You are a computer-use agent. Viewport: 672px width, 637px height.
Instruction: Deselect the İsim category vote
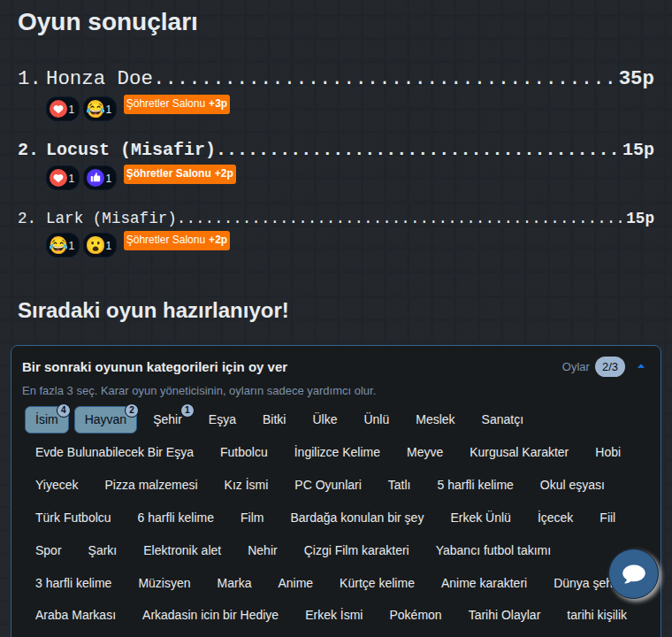(x=47, y=419)
